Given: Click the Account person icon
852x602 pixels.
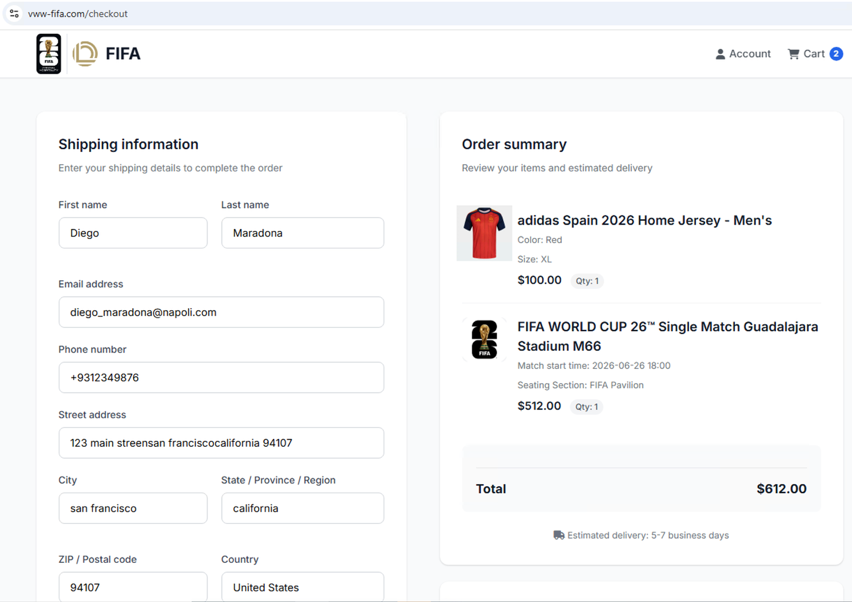Looking at the screenshot, I should [720, 54].
